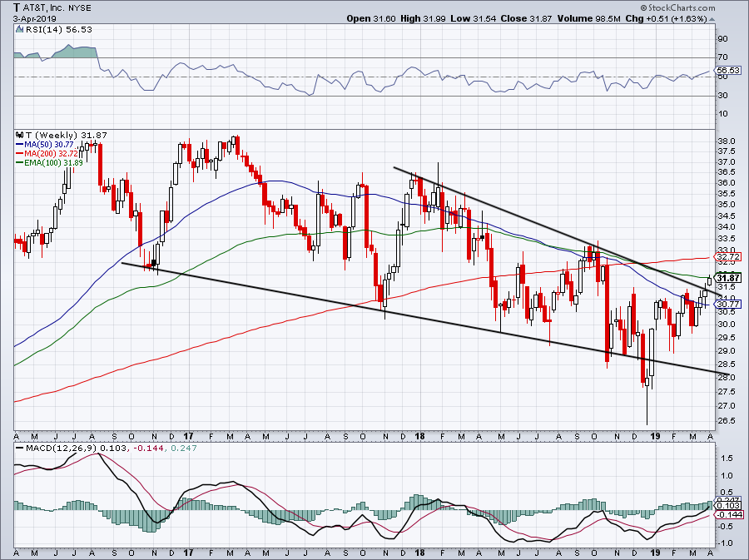Click the 38.0 price axis label
Viewport: 749px width, 560px height.
pos(726,141)
